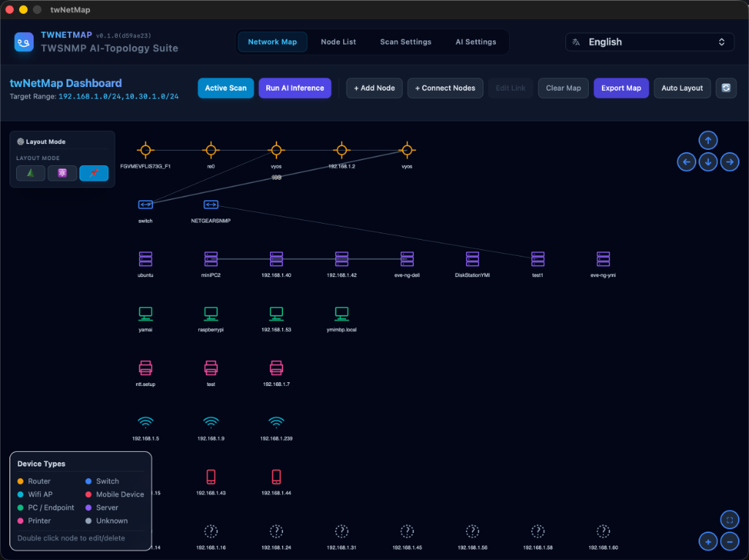Viewport: 749px width, 560px height.
Task: Select the 192.168.1.60 unknown node
Action: [603, 531]
